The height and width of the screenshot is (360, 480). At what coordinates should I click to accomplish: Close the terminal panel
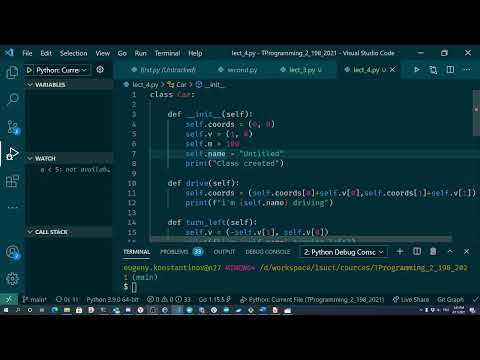[x=466, y=252]
